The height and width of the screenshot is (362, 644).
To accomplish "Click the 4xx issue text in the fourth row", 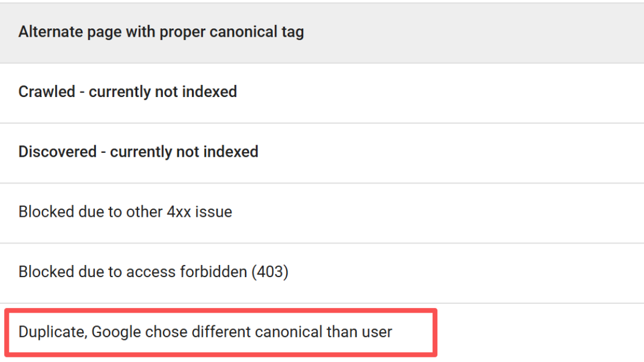I will [200, 212].
